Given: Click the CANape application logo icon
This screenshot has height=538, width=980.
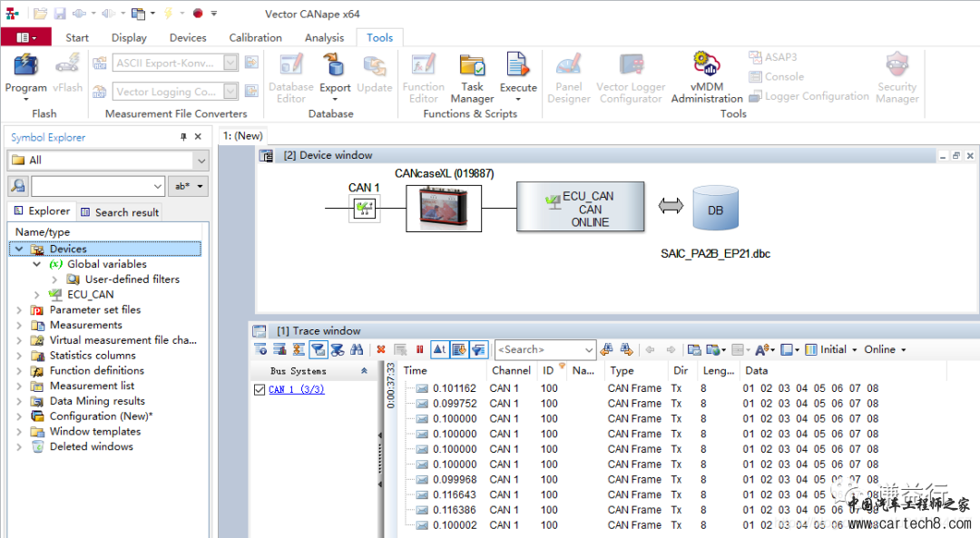Looking at the screenshot, I should point(12,13).
